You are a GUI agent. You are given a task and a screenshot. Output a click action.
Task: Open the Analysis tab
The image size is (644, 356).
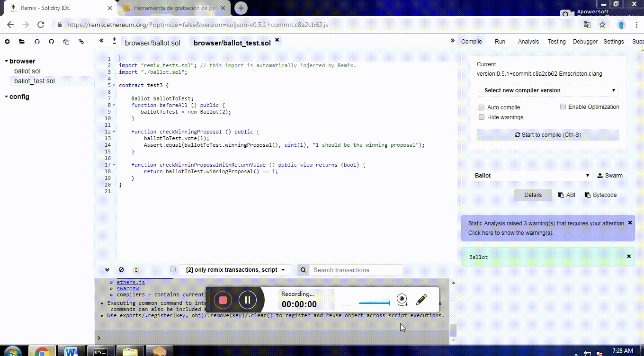(x=528, y=42)
